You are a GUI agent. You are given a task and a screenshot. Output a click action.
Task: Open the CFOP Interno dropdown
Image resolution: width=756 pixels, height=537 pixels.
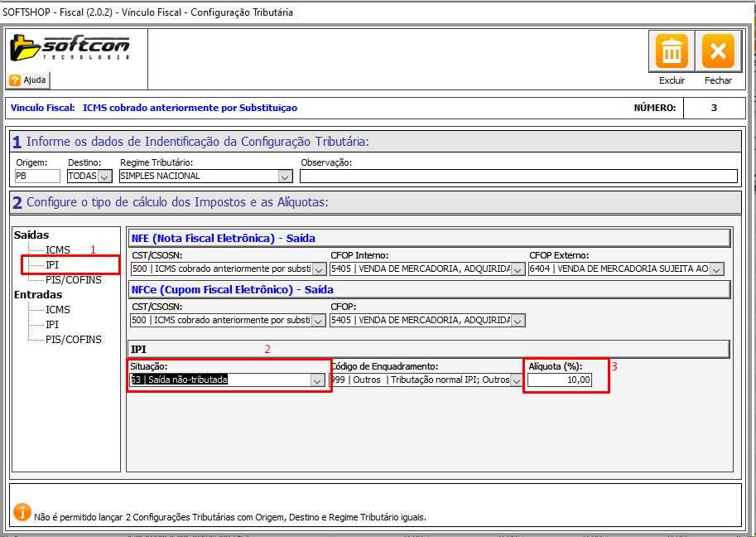point(518,269)
